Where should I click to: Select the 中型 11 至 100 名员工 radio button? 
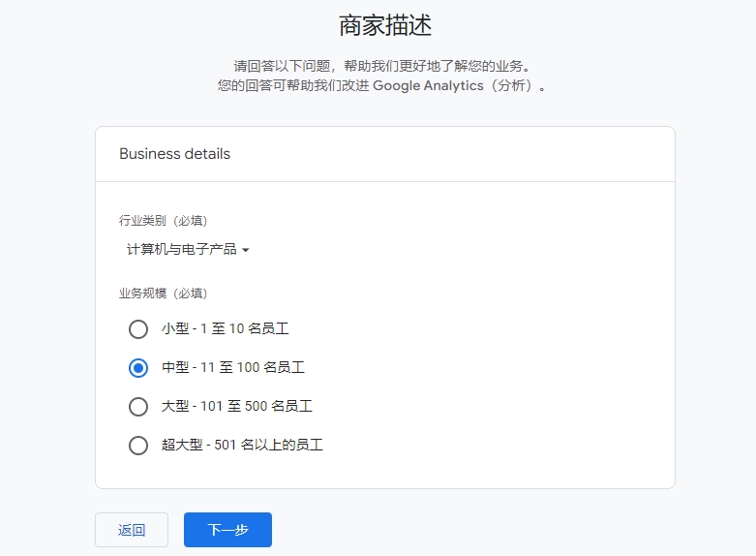pyautogui.click(x=138, y=368)
